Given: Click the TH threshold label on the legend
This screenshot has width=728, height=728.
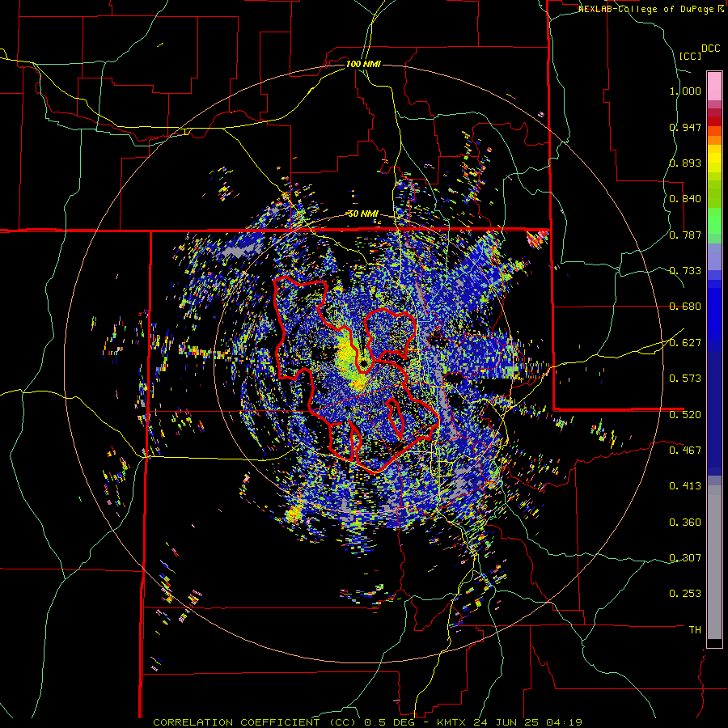Looking at the screenshot, I should pyautogui.click(x=695, y=630).
